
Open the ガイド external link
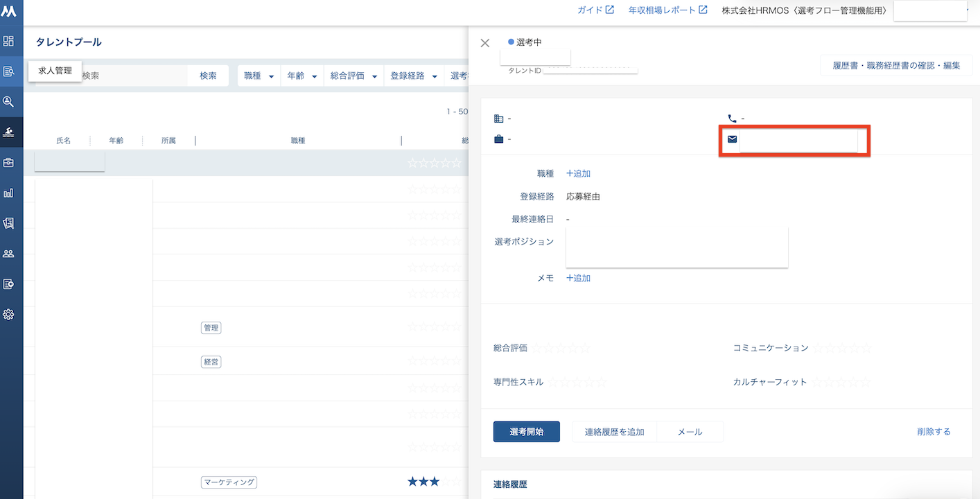pyautogui.click(x=595, y=10)
